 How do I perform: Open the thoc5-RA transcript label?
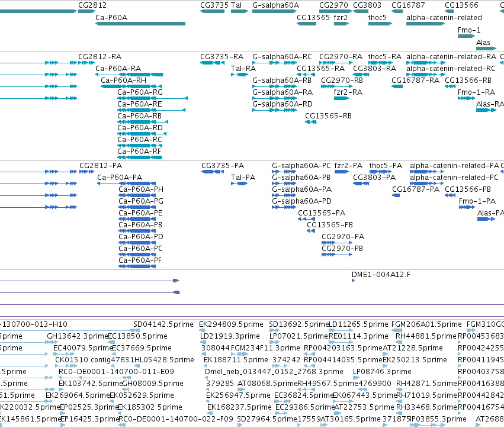[385, 57]
